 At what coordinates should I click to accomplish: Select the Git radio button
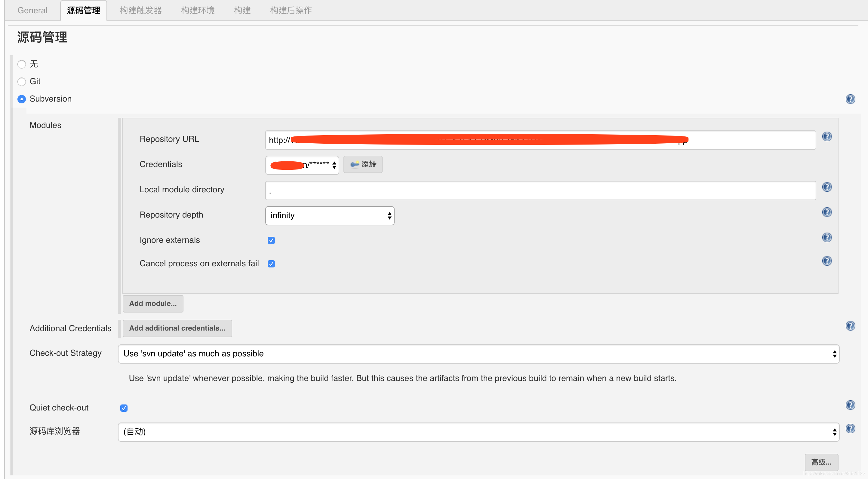(22, 81)
